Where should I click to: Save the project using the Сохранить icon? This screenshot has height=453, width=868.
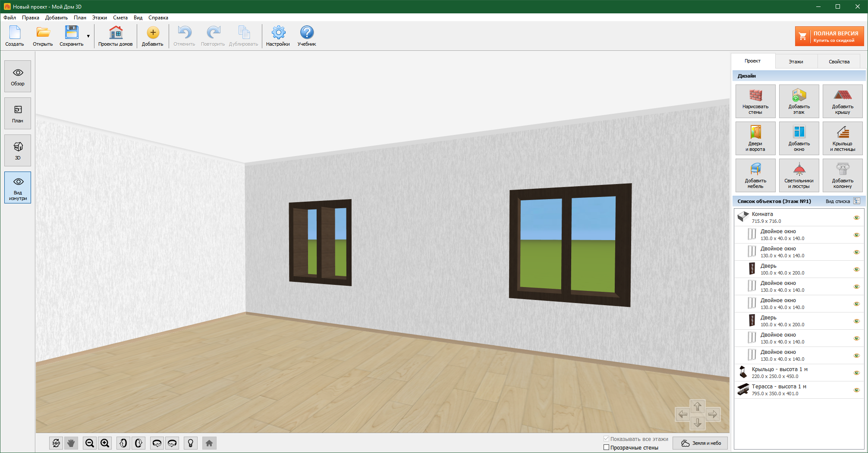pos(72,36)
